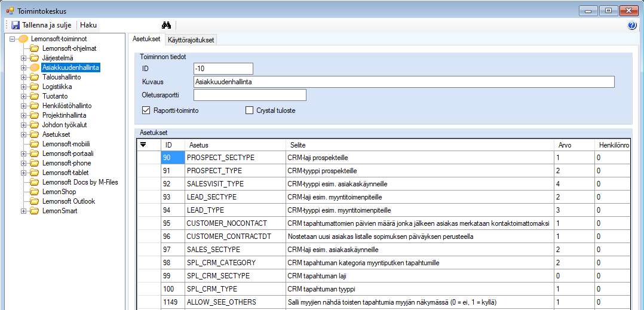Expand the Tuotanto tree node
Image resolution: width=644 pixels, height=310 pixels.
point(23,96)
